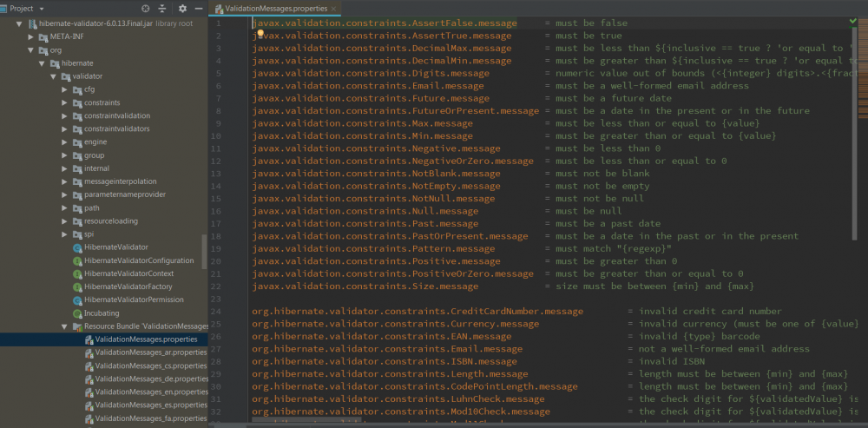Click the Resource Bundle icon
The width and height of the screenshot is (868, 428).
coord(77,326)
